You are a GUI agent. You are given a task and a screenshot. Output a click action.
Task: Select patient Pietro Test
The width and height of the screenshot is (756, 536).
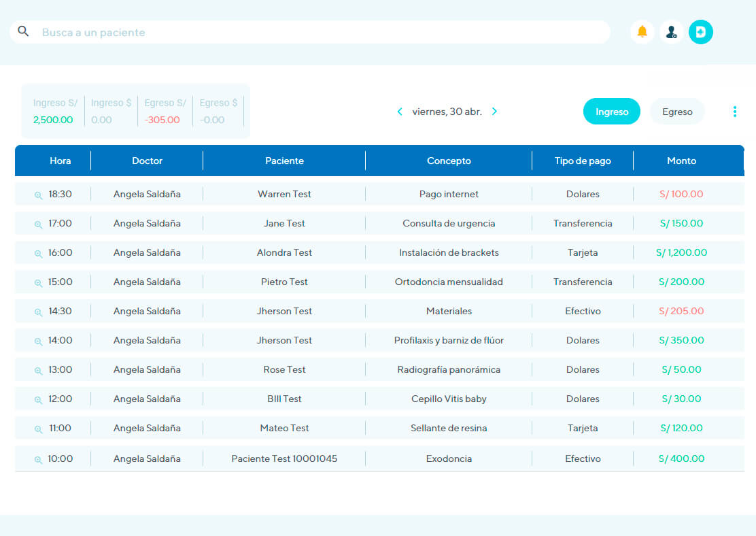coord(284,282)
